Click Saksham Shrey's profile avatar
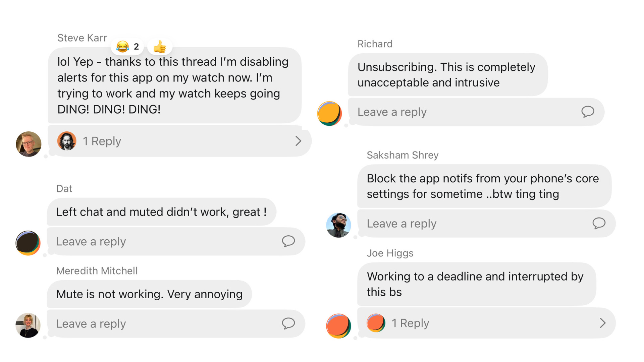Image resolution: width=644 pixels, height=362 pixels. coord(339,225)
